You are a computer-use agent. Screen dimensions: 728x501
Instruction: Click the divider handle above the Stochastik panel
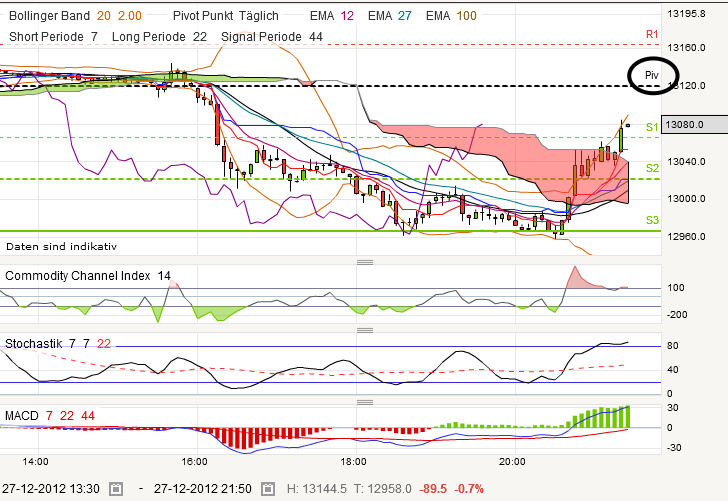365,330
